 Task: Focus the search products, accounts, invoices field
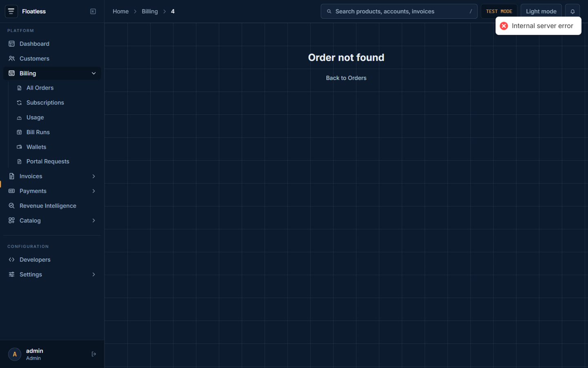399,11
